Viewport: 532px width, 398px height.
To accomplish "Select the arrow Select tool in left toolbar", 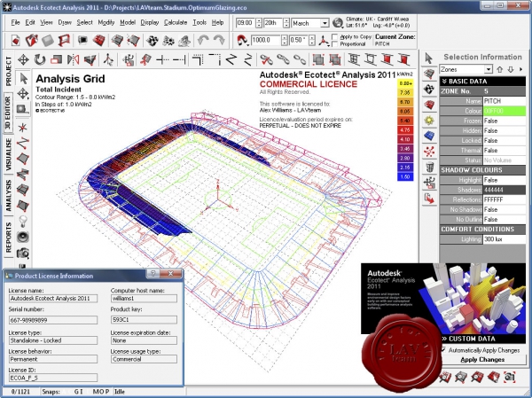I will pyautogui.click(x=23, y=78).
